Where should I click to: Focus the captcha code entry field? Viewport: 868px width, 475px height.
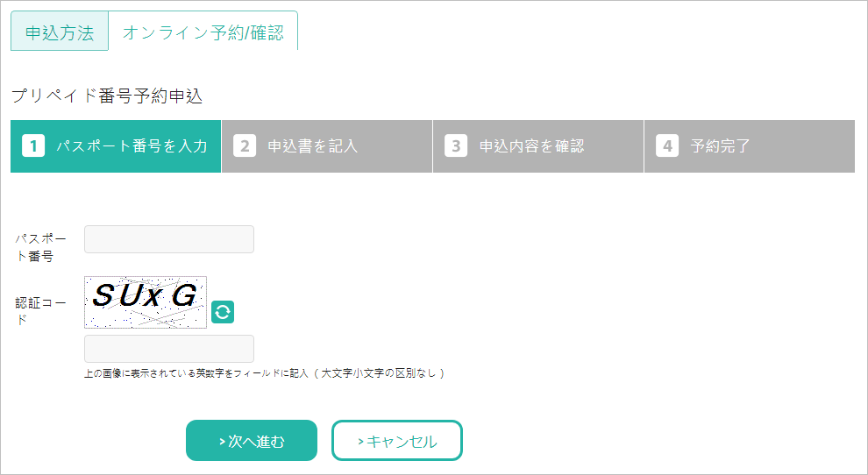click(x=169, y=349)
